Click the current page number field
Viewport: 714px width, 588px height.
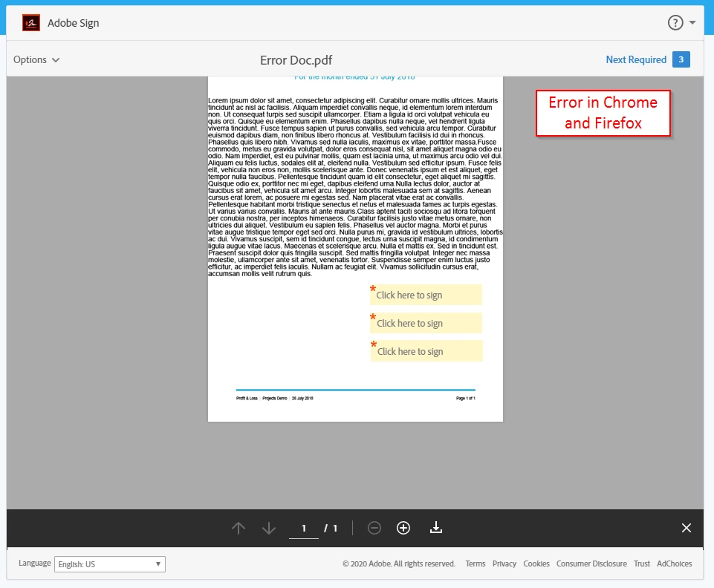[x=304, y=529]
